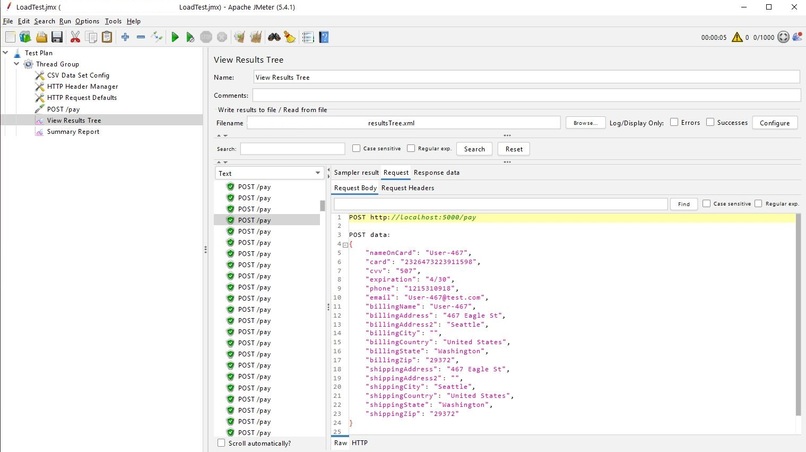Click the Shutdown test icon

tap(222, 37)
